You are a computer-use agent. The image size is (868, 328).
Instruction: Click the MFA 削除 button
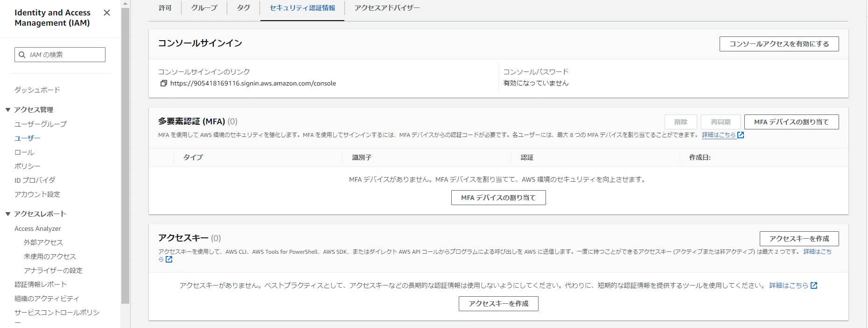[681, 122]
